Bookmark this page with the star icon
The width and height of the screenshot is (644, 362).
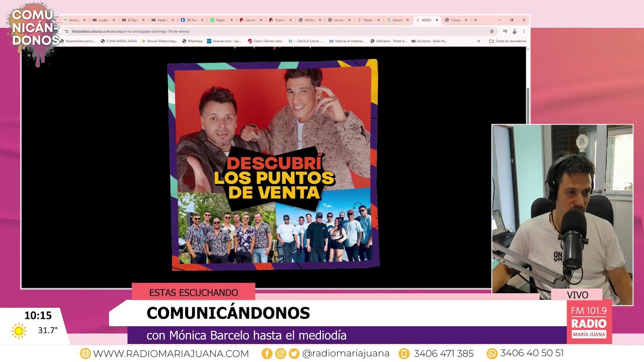point(492,31)
